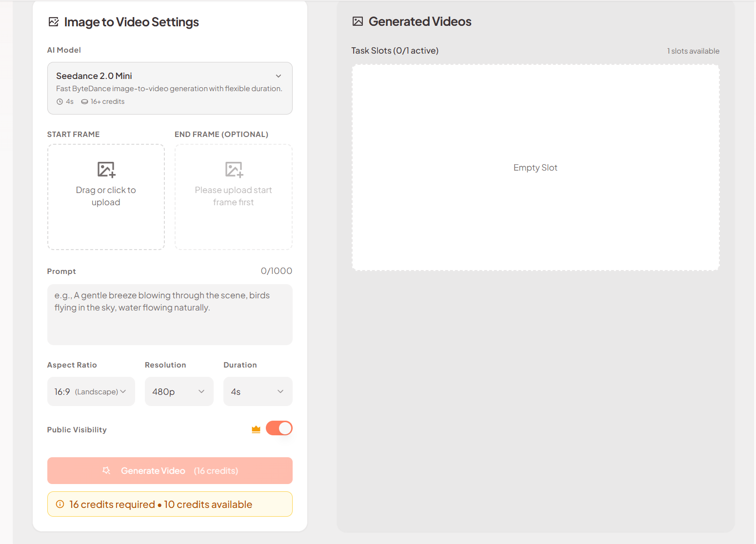Click the Generate Video button

[x=170, y=470]
